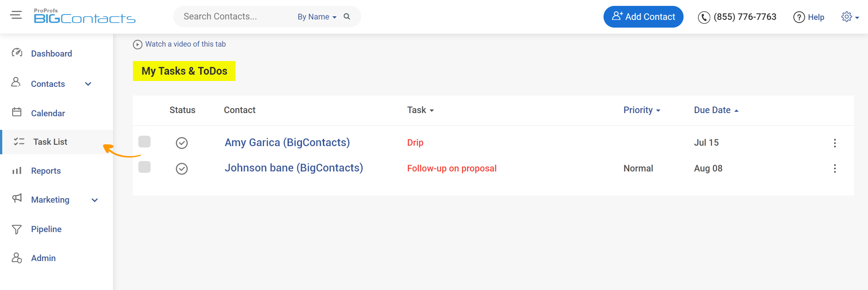Expand the Contacts sidebar submenu
Viewport: 868px width, 290px height.
pos(88,84)
